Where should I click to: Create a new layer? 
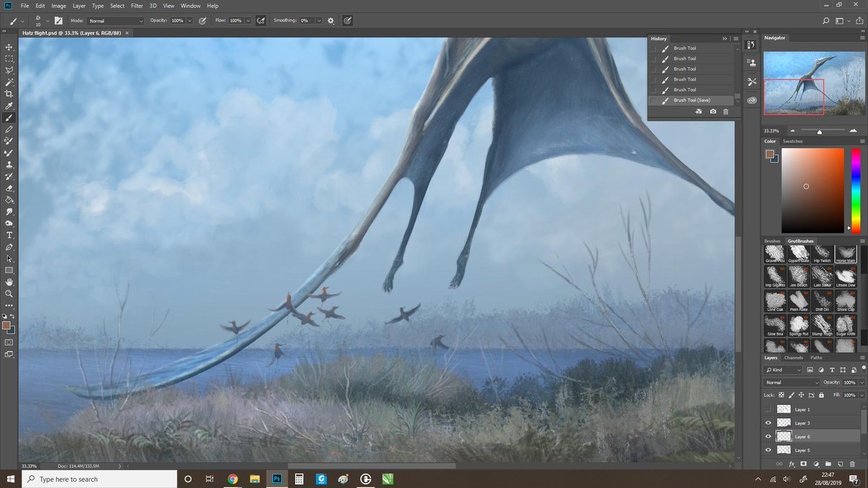841,463
